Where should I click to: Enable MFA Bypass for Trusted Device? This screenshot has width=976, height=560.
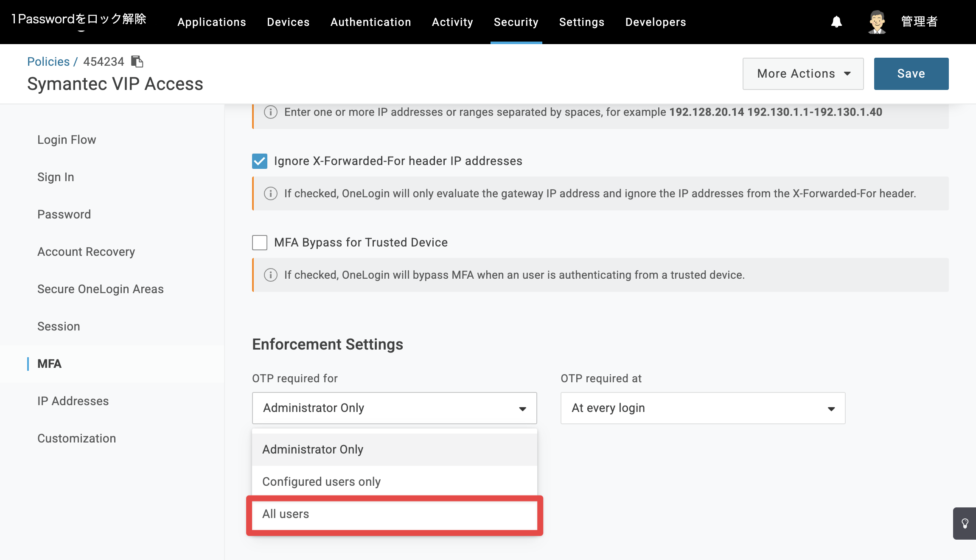(x=260, y=243)
